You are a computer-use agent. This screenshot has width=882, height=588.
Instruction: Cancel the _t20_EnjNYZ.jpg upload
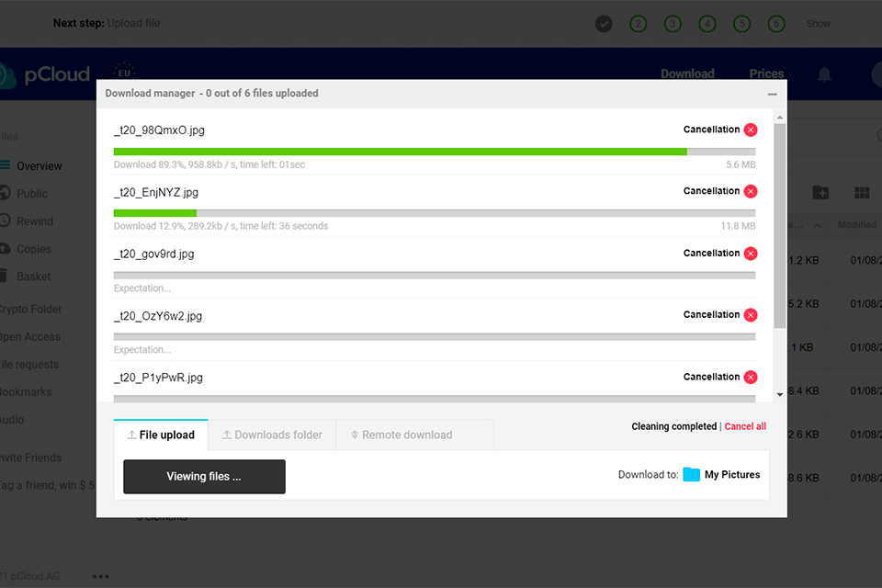click(751, 191)
